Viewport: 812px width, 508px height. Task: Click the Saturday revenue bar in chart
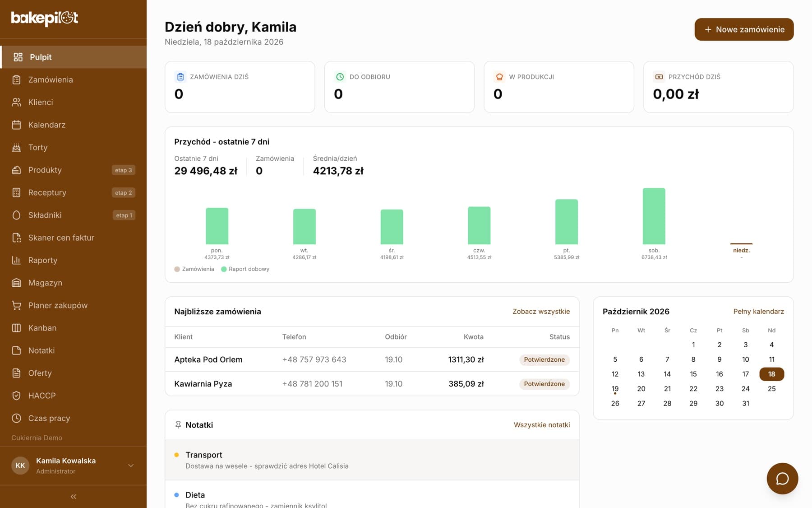[x=654, y=216]
